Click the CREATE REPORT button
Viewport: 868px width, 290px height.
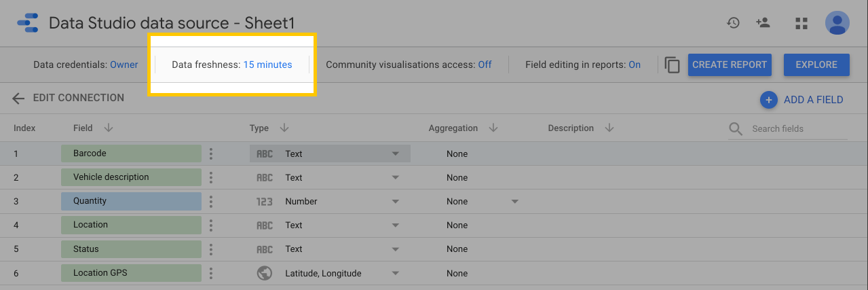point(730,65)
